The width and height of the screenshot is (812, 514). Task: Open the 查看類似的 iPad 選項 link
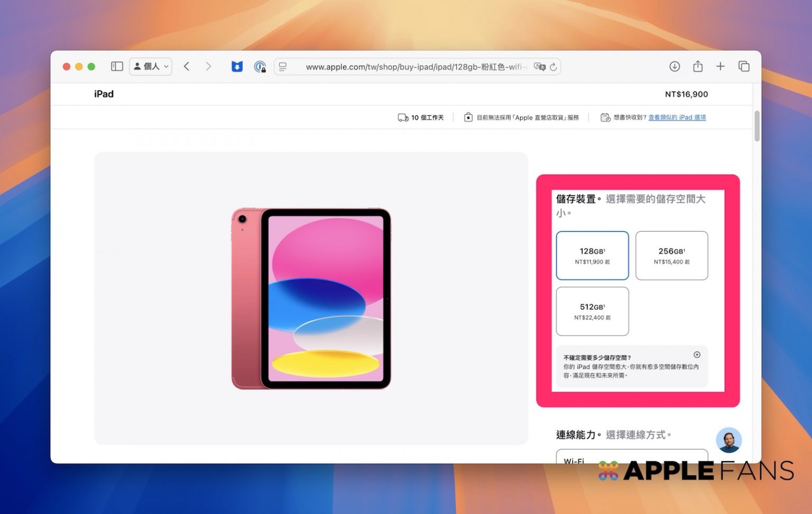click(677, 117)
